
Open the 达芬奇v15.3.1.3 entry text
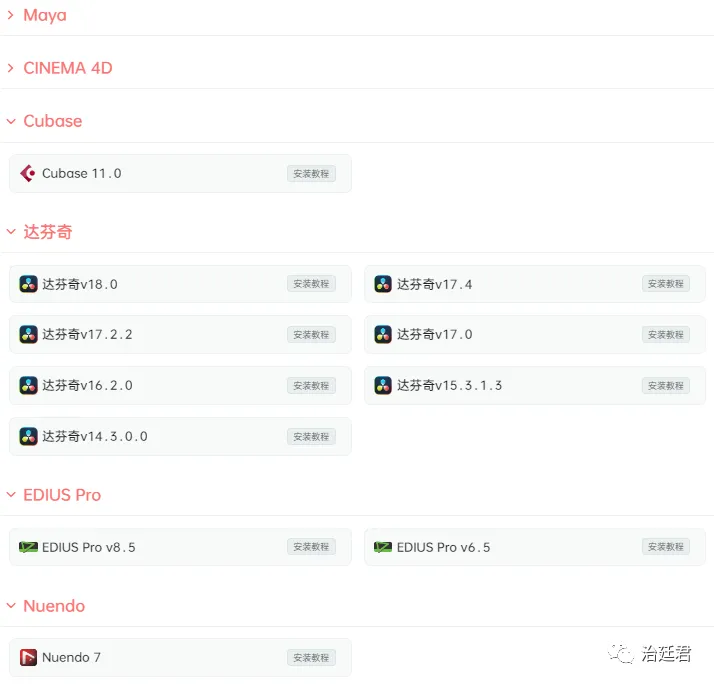click(449, 386)
